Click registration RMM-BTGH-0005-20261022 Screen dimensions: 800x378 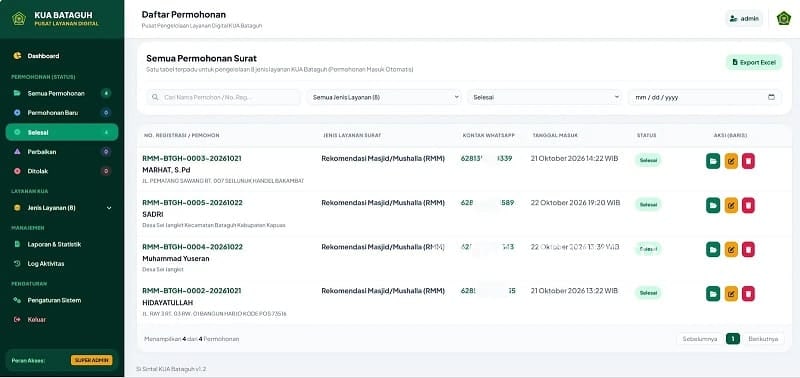tap(192, 203)
